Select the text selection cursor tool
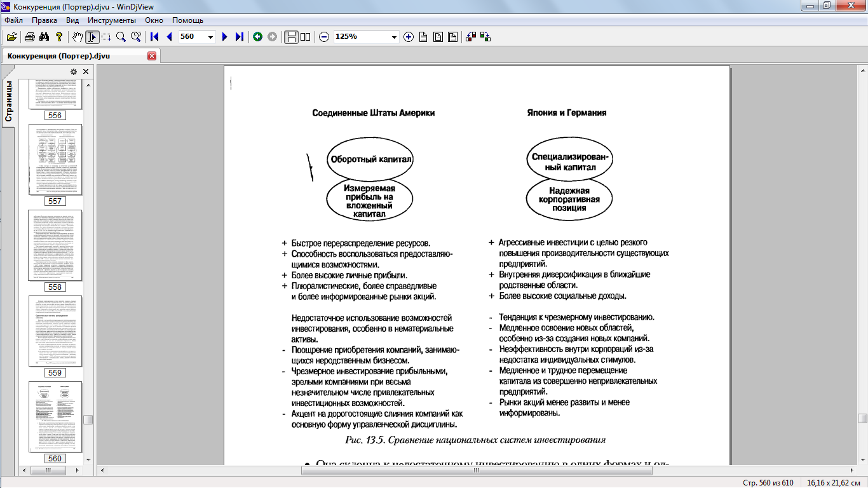Image resolution: width=868 pixels, height=488 pixels. (92, 37)
